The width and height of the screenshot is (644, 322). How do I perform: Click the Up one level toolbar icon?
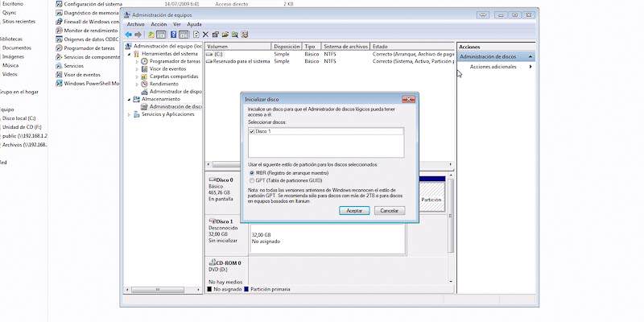(x=151, y=35)
